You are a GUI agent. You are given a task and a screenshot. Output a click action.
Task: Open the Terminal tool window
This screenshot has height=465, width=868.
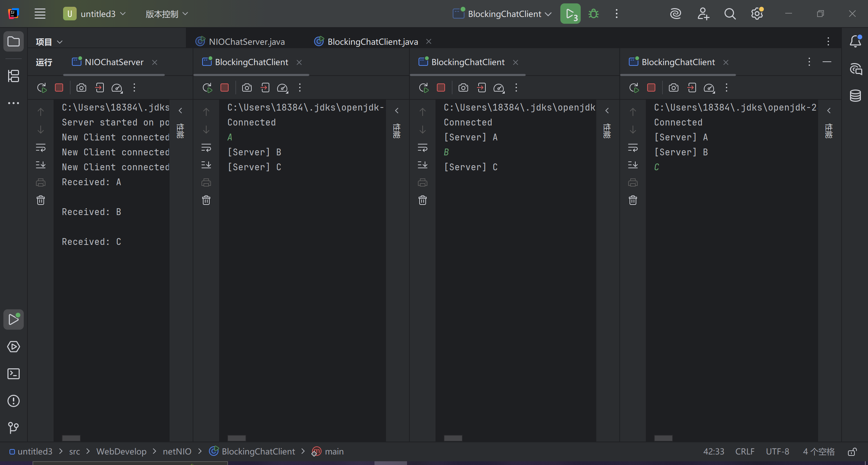[x=14, y=374]
